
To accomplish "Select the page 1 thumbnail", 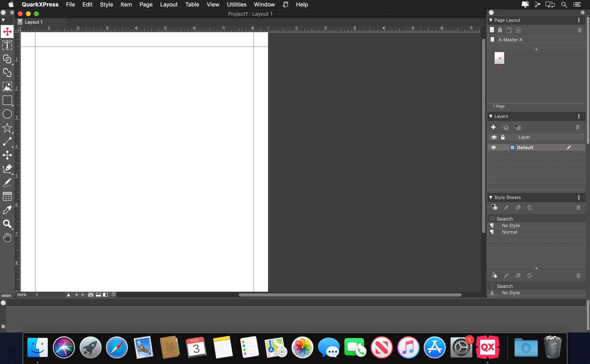I will tap(499, 58).
